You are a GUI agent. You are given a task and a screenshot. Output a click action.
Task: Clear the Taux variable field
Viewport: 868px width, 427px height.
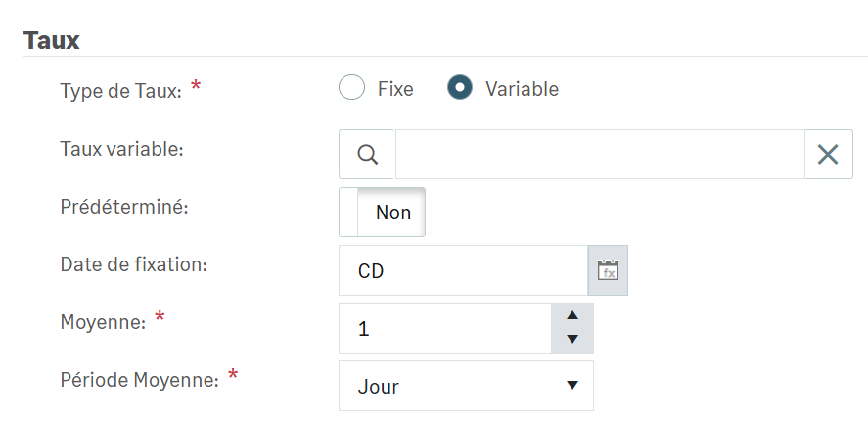click(x=828, y=155)
